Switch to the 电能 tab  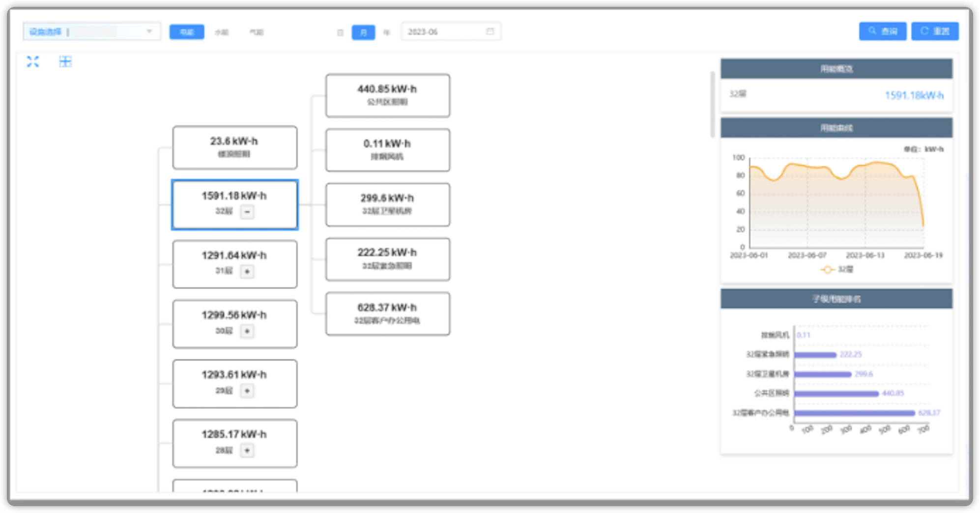(x=187, y=32)
